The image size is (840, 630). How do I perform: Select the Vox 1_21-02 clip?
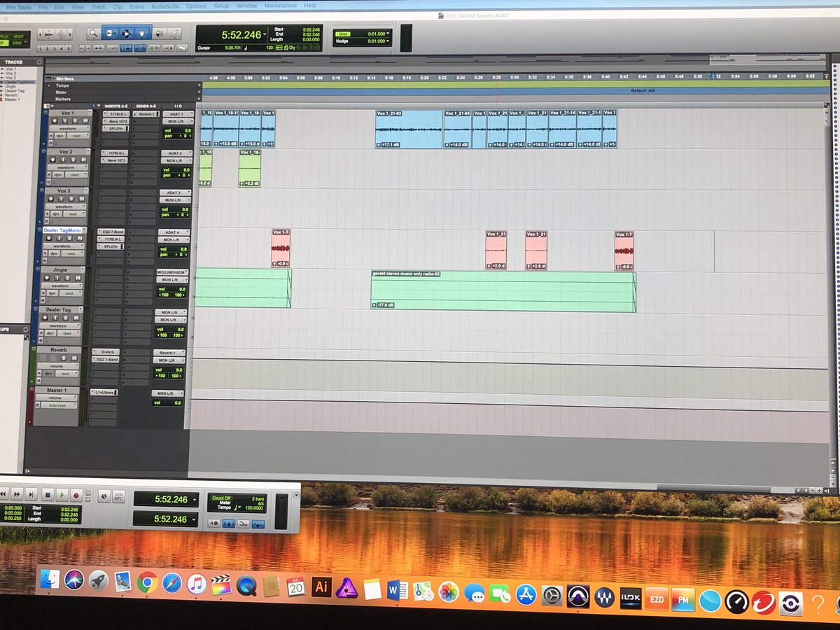409,129
